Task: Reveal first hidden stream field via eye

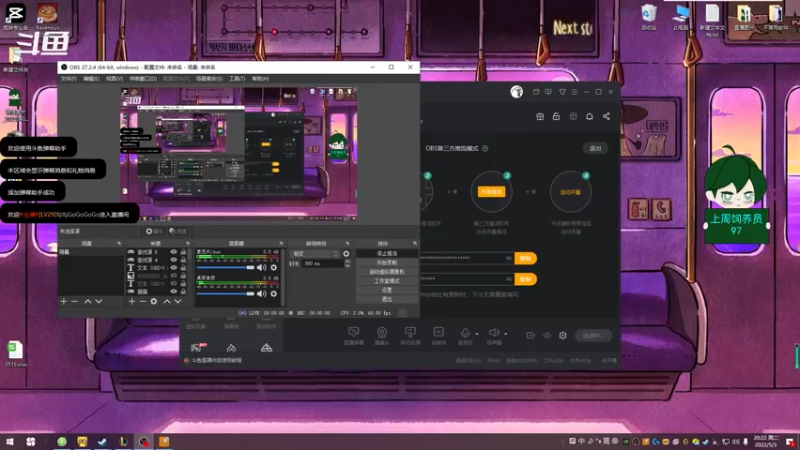Action: (509, 258)
